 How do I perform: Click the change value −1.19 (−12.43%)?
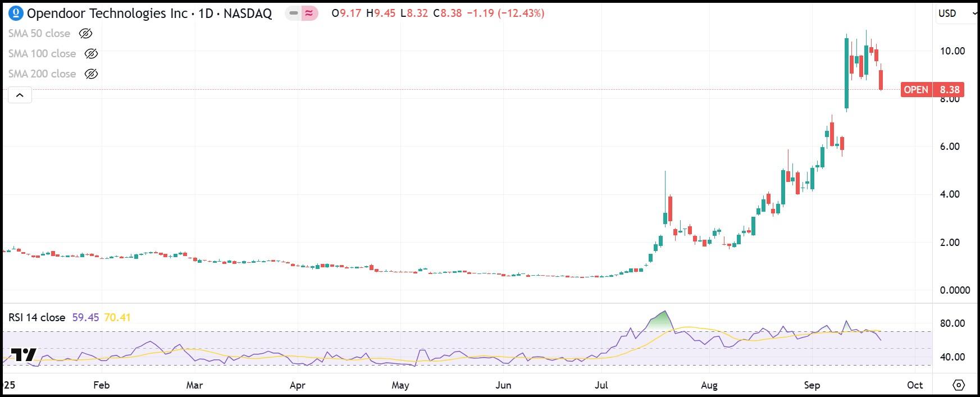[x=504, y=13]
